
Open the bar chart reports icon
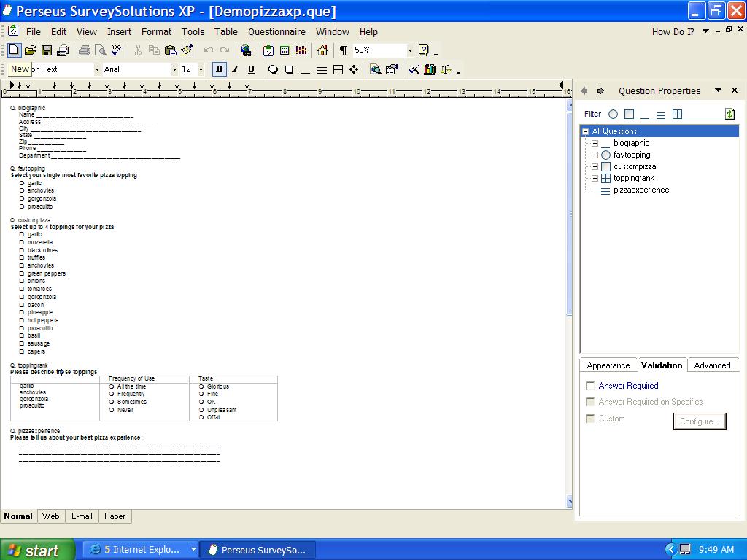coord(301,50)
